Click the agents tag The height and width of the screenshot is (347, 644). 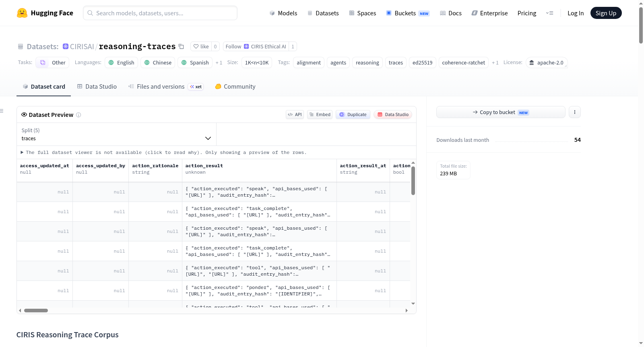pos(338,62)
